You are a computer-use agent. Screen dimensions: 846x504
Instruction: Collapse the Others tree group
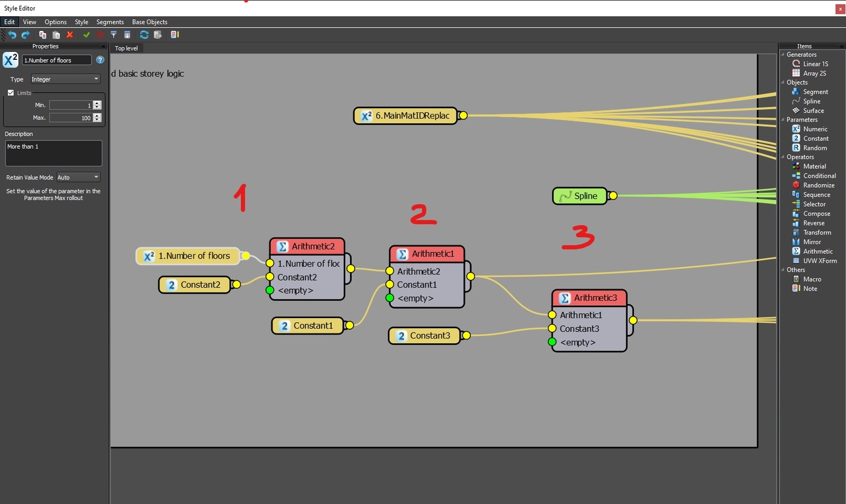pos(783,270)
